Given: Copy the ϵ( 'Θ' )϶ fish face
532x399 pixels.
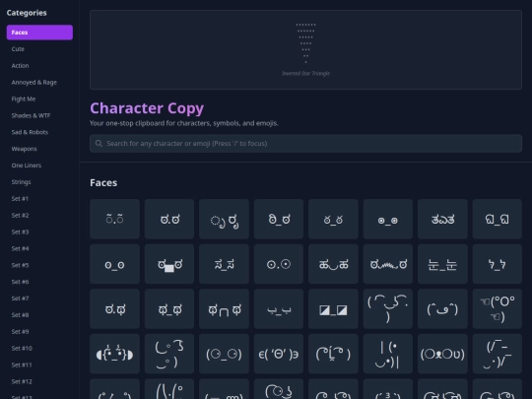Looking at the screenshot, I should (x=279, y=354).
